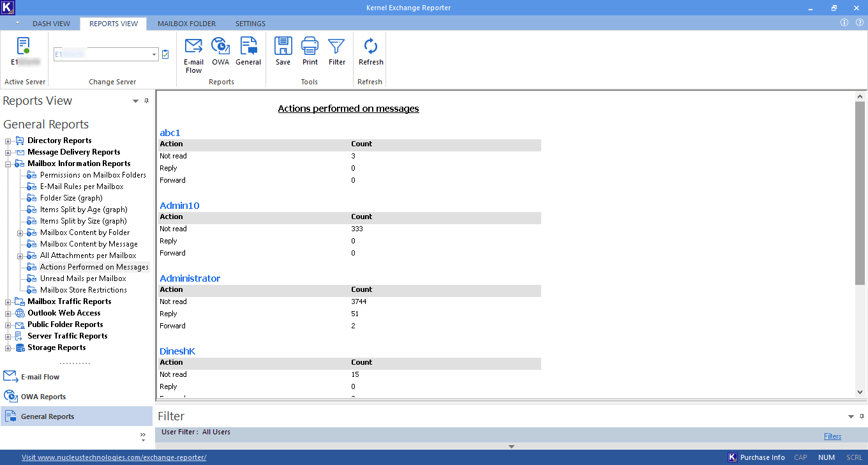
Task: Select Items Split by Size (graph)
Action: 84,221
